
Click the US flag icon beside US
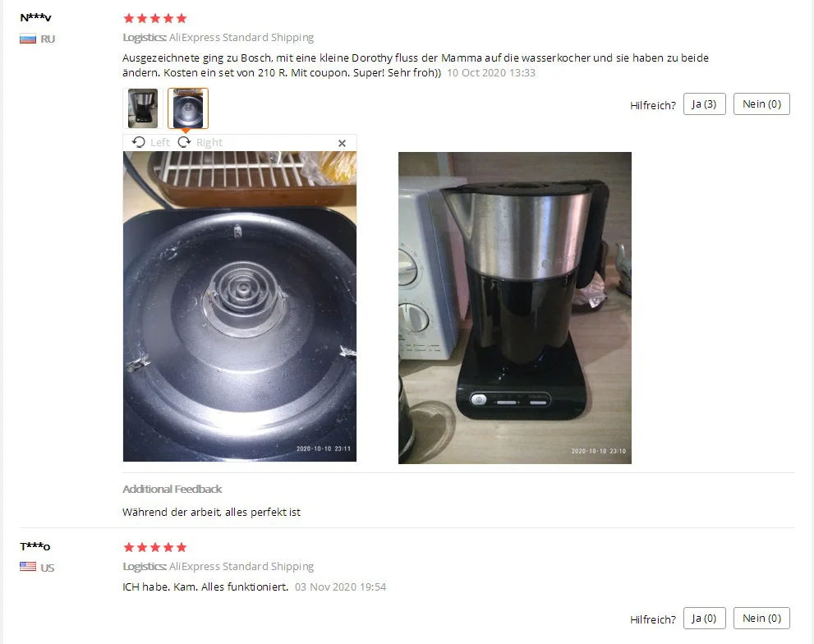pyautogui.click(x=28, y=567)
